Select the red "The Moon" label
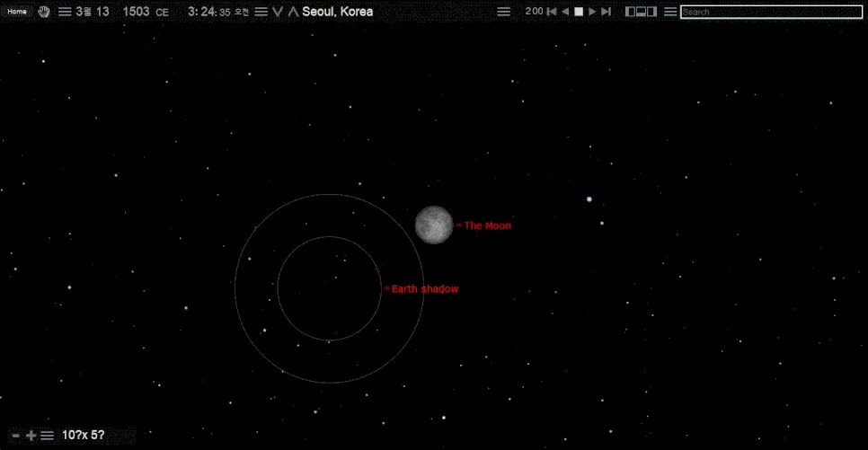Viewport: 868px width, 450px height. coord(488,225)
